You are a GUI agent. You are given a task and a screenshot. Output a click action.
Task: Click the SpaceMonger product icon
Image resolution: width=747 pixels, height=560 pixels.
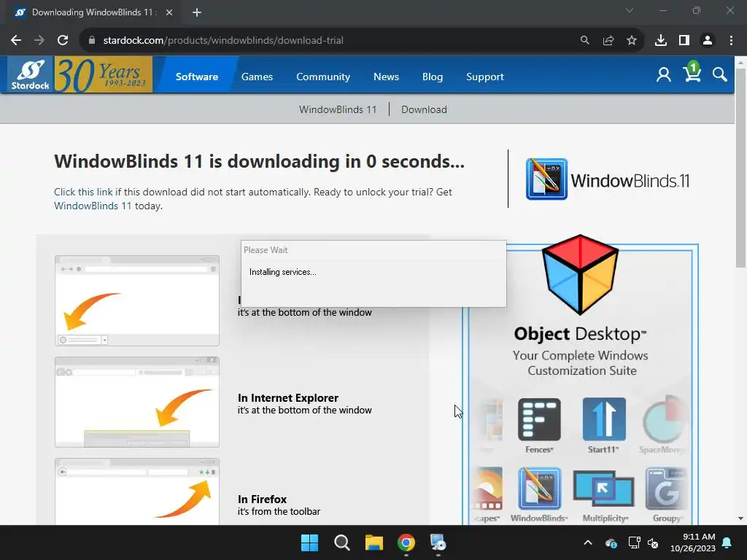point(664,419)
